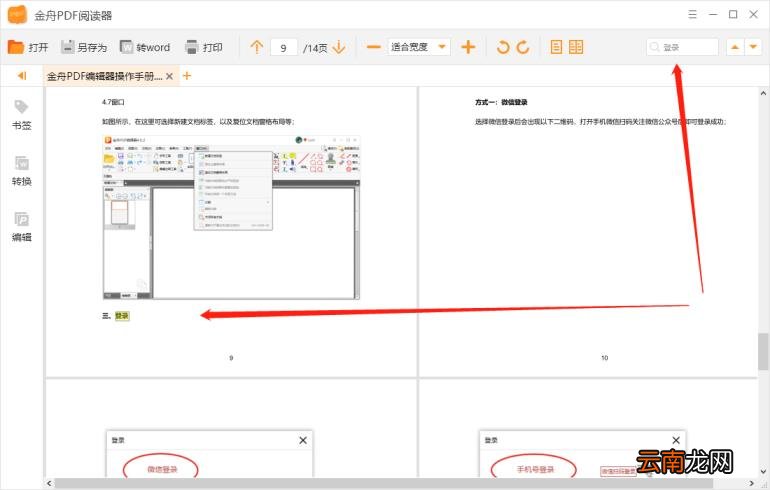Jump to previous search result
The width and height of the screenshot is (770, 490).
click(735, 47)
